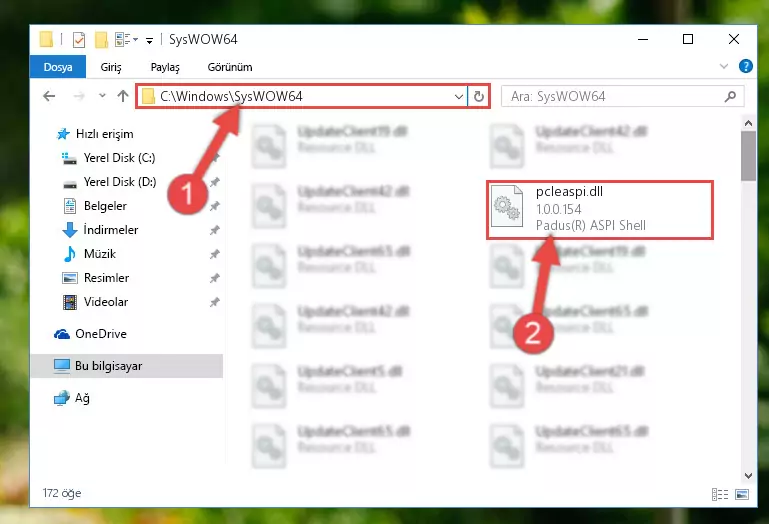Open the Dosya tab
769x524 pixels.
click(58, 67)
